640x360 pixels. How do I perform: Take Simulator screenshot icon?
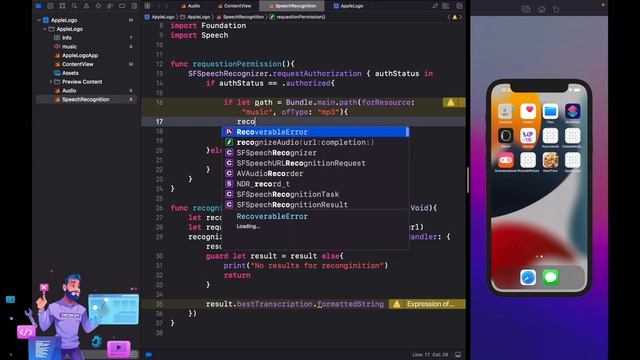click(x=526, y=9)
